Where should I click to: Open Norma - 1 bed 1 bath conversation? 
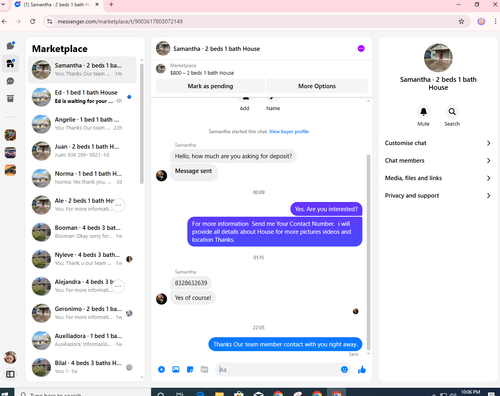[x=82, y=178]
